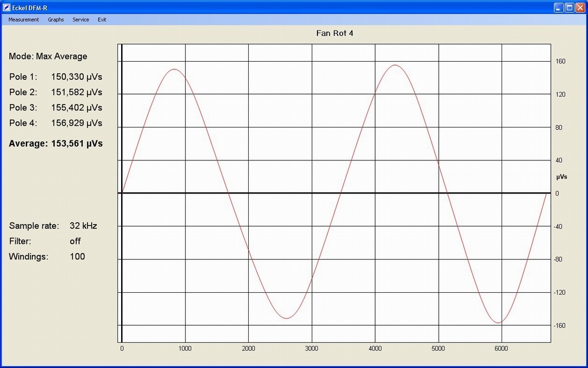The height and width of the screenshot is (368, 588).
Task: Minimize the Eckel DFM-R window
Action: coord(559,7)
